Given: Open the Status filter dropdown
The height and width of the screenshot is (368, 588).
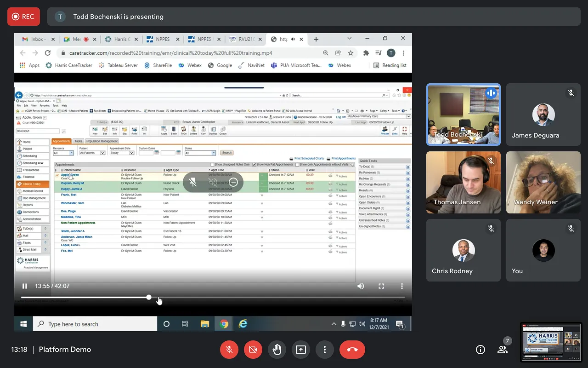Looking at the screenshot, I should click(x=200, y=153).
